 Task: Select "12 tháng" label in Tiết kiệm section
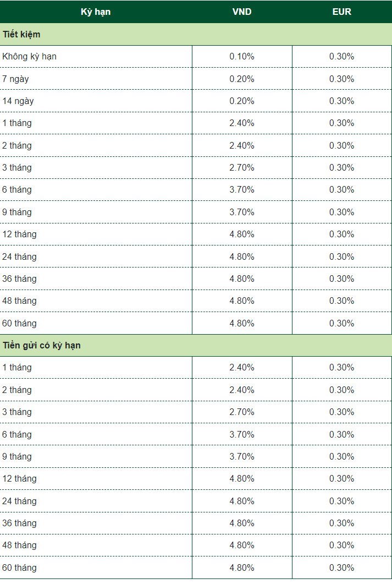(x=19, y=234)
